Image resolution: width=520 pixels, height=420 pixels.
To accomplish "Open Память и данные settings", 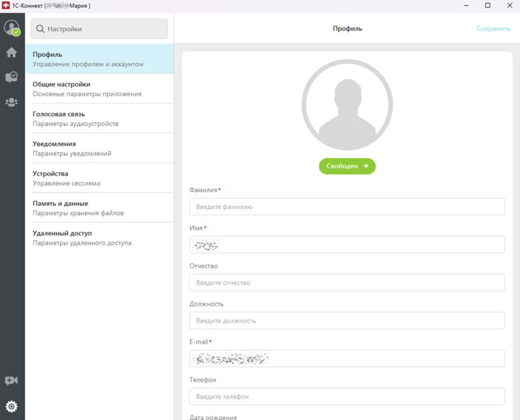I will pyautogui.click(x=99, y=208).
